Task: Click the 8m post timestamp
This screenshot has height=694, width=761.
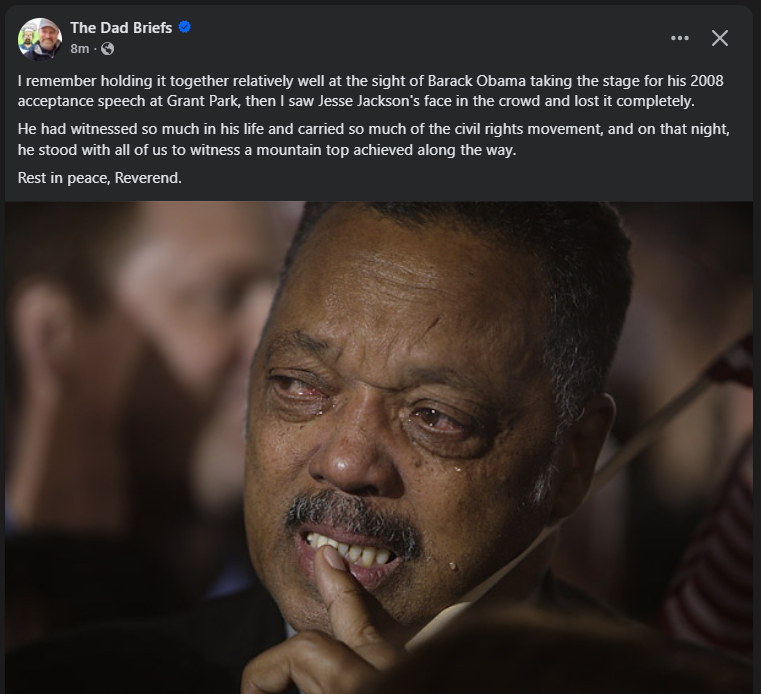Action: coord(79,49)
